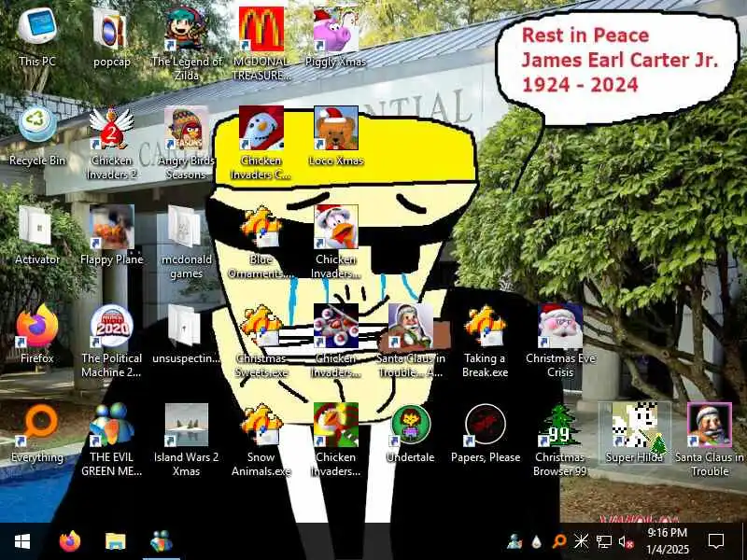The image size is (747, 560).
Task: Open the This PC desktop icon
Action: pos(37,37)
